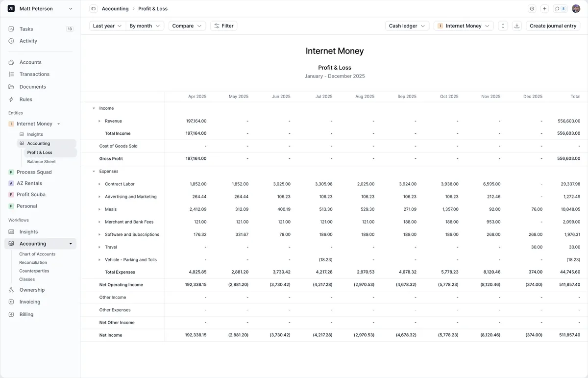588x378 pixels.
Task: Expand the Advertising and Marketing row
Action: pyautogui.click(x=99, y=197)
